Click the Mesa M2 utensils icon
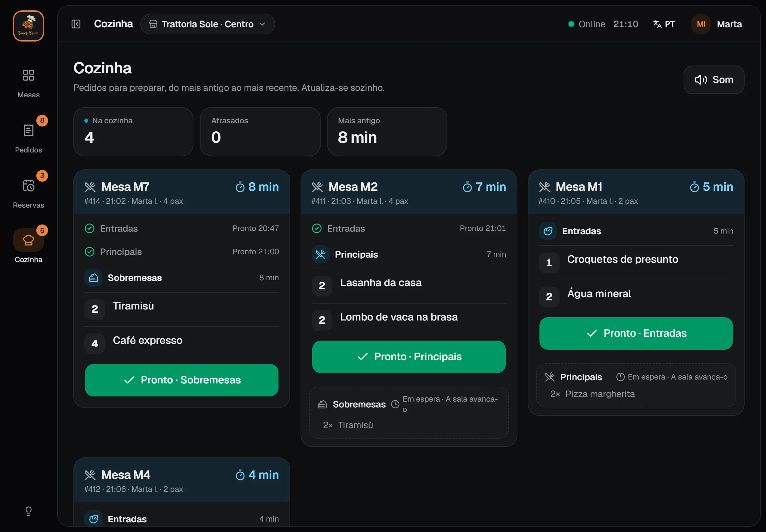The width and height of the screenshot is (766, 532). pos(317,187)
